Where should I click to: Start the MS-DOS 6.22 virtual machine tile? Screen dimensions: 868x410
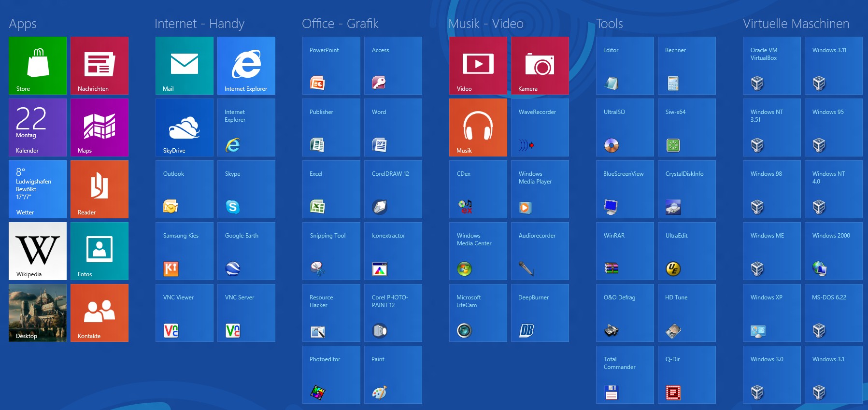834,313
